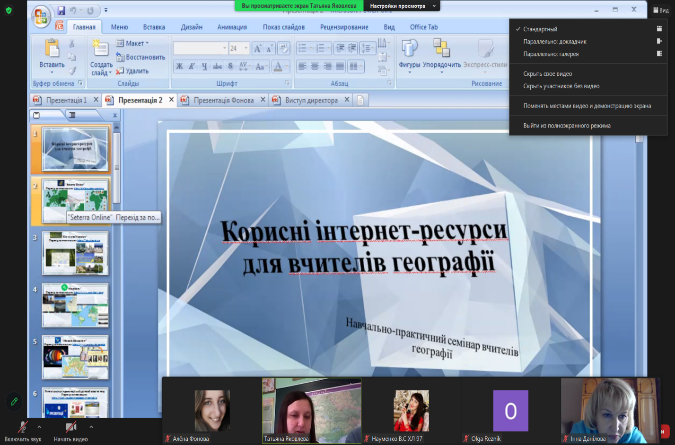Open the Фигуры shapes gallery
This screenshot has width=675, height=445.
coord(409,50)
